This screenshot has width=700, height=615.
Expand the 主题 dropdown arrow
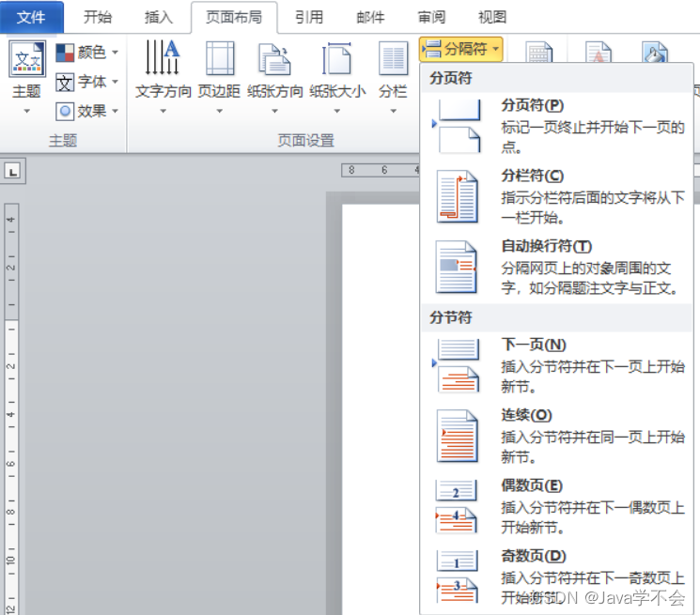click(x=27, y=111)
